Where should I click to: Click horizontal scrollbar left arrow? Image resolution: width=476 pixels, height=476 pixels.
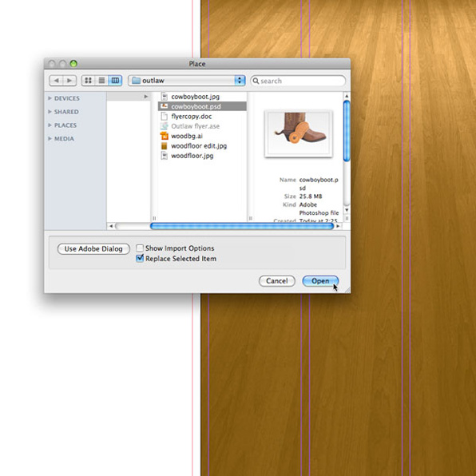pos(111,226)
